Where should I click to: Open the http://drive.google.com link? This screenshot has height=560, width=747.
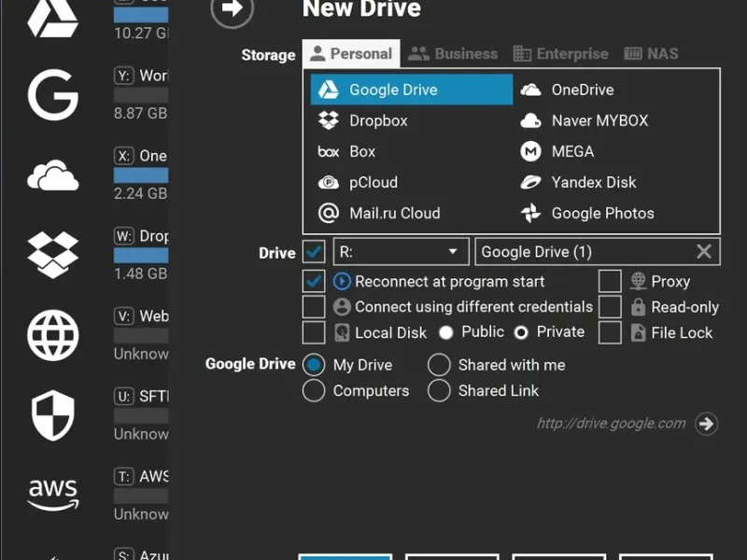(612, 424)
